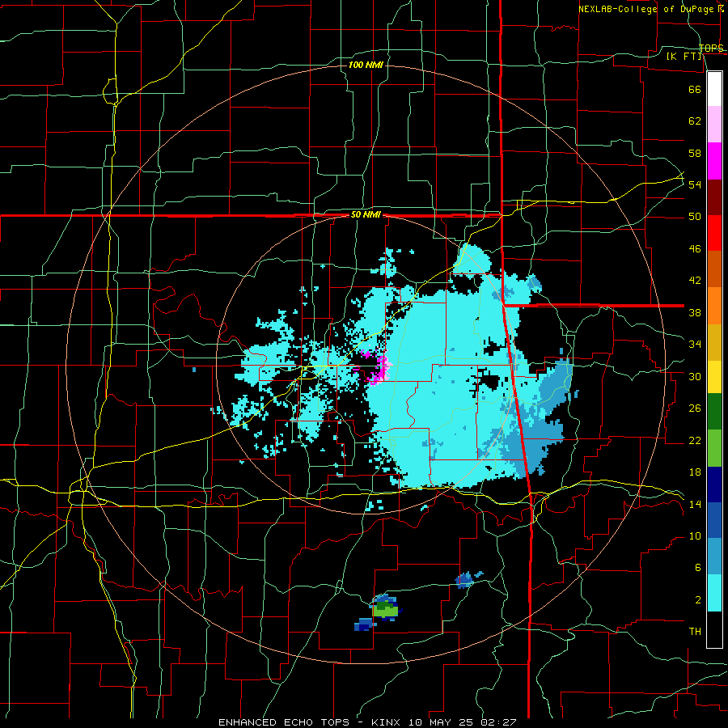Click the white swatch in the tops legend
The image size is (728, 728).
click(x=714, y=89)
